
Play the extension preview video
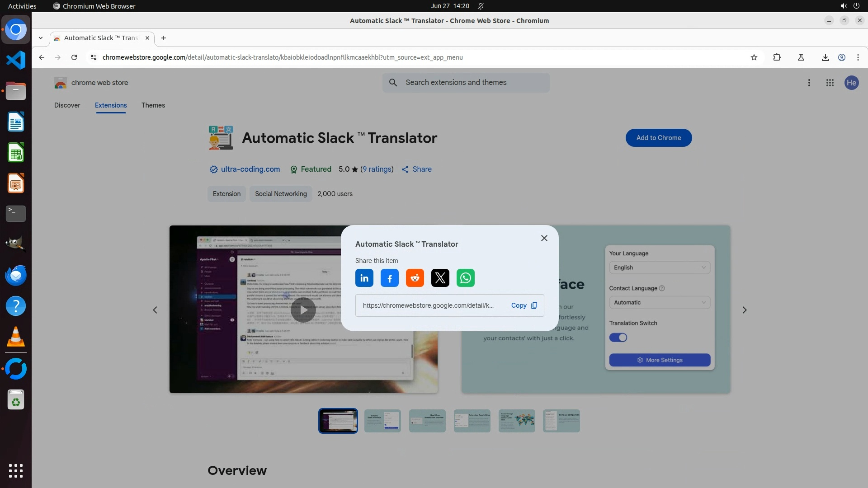303,310
